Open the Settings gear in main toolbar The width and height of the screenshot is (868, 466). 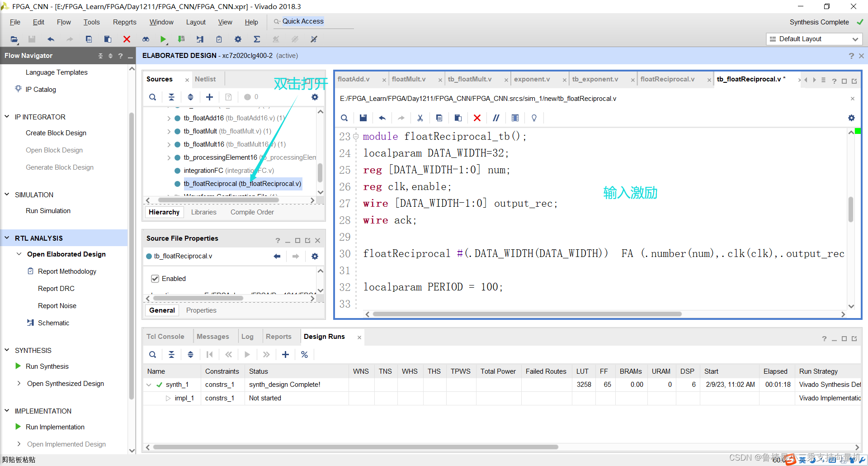pos(238,39)
